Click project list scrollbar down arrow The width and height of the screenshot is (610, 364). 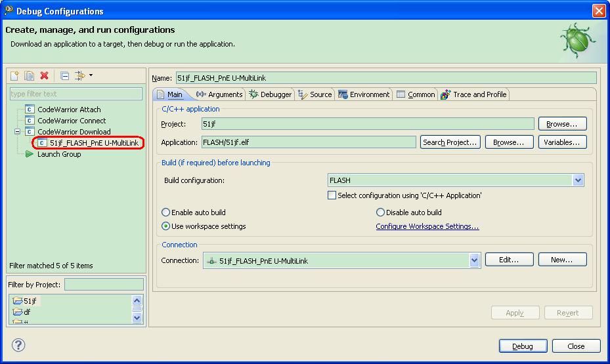(137, 318)
